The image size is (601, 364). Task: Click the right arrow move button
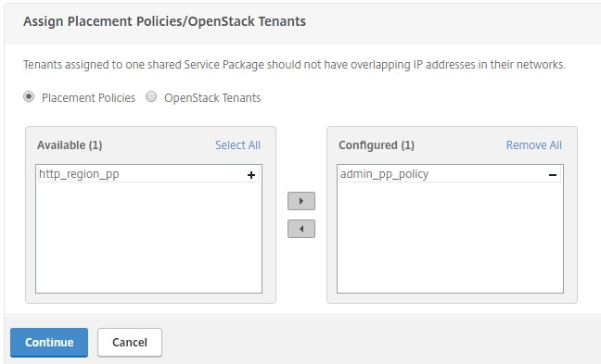pos(301,201)
